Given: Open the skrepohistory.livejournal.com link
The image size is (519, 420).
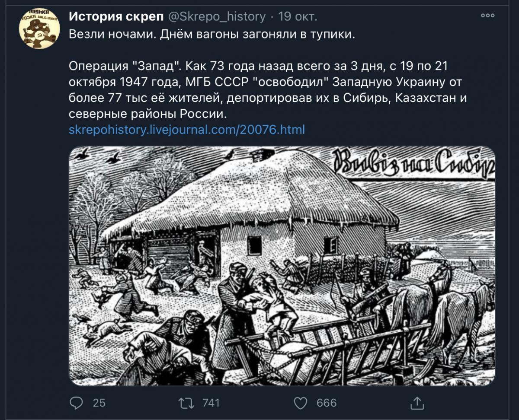Looking at the screenshot, I should tap(187, 129).
